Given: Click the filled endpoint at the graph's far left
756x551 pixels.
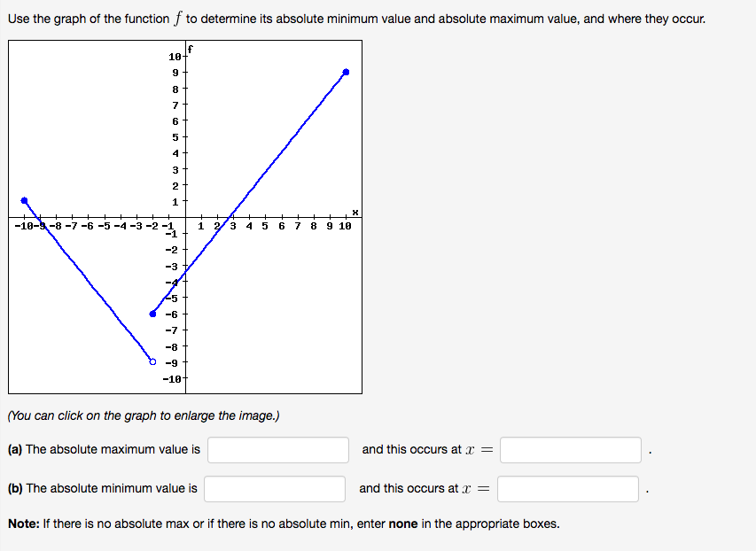Looking at the screenshot, I should click(24, 200).
